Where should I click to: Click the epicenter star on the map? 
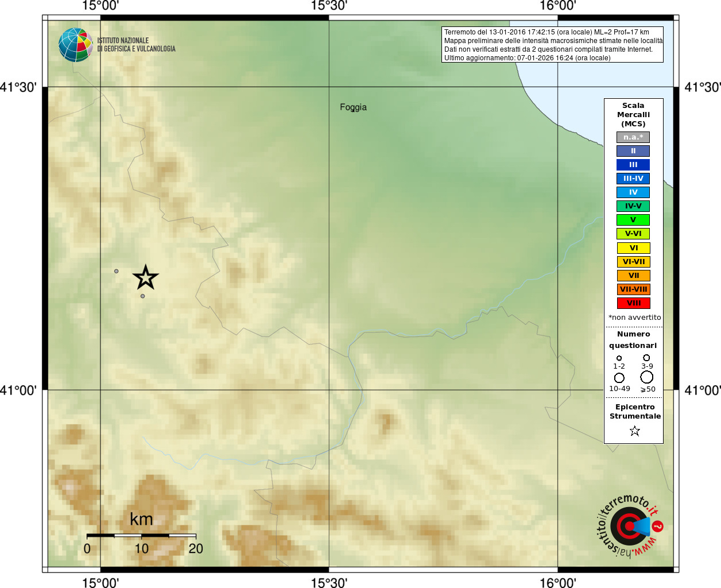146,277
